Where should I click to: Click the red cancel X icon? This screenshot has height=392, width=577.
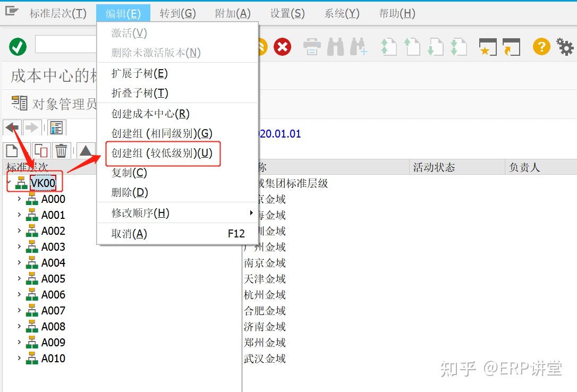282,47
